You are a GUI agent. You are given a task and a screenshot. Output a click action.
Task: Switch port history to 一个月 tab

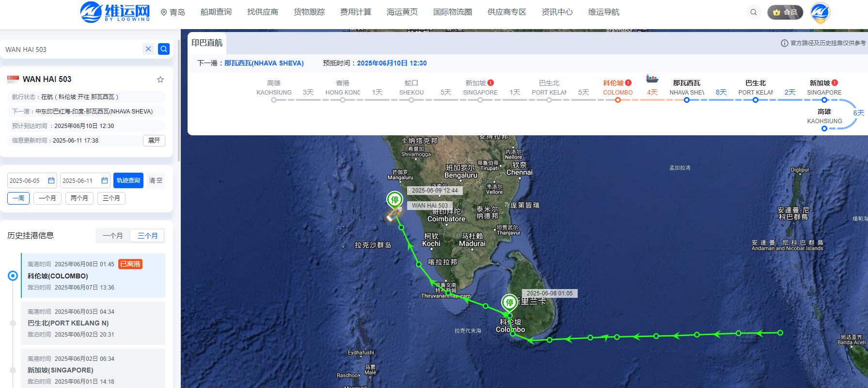(113, 236)
